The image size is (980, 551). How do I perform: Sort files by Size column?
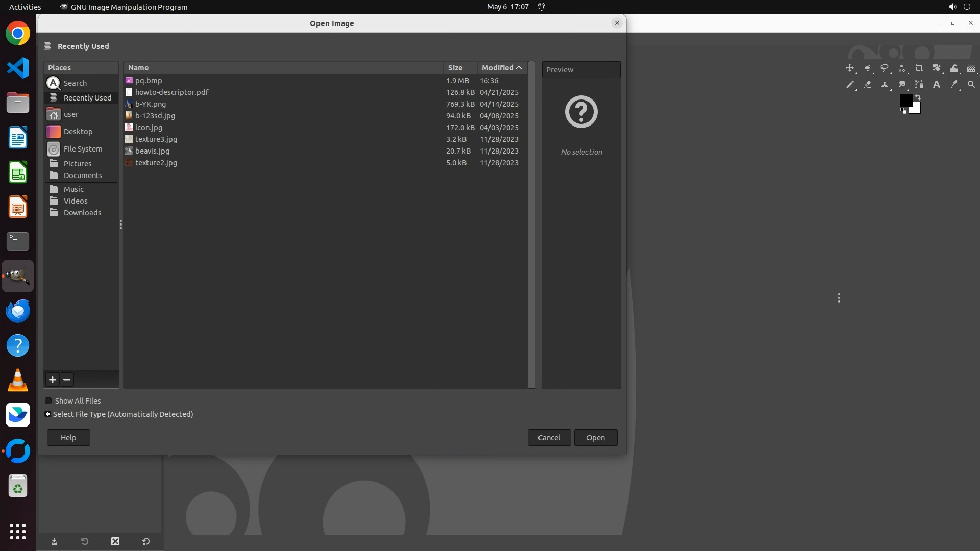[455, 67]
